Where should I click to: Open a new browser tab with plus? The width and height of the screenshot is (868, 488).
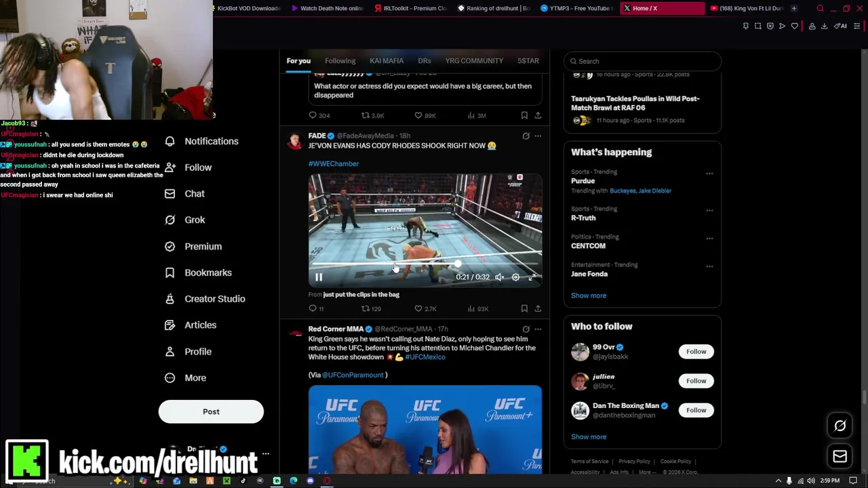pos(794,8)
